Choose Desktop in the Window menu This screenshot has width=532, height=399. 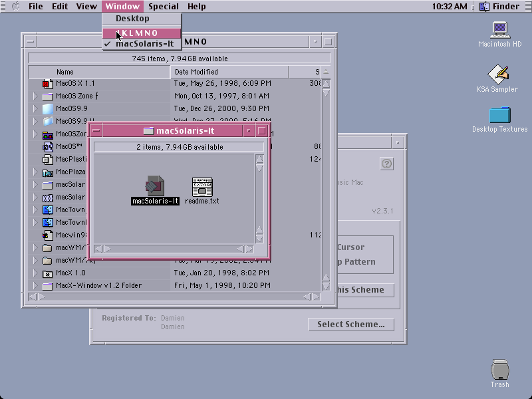pos(142,19)
